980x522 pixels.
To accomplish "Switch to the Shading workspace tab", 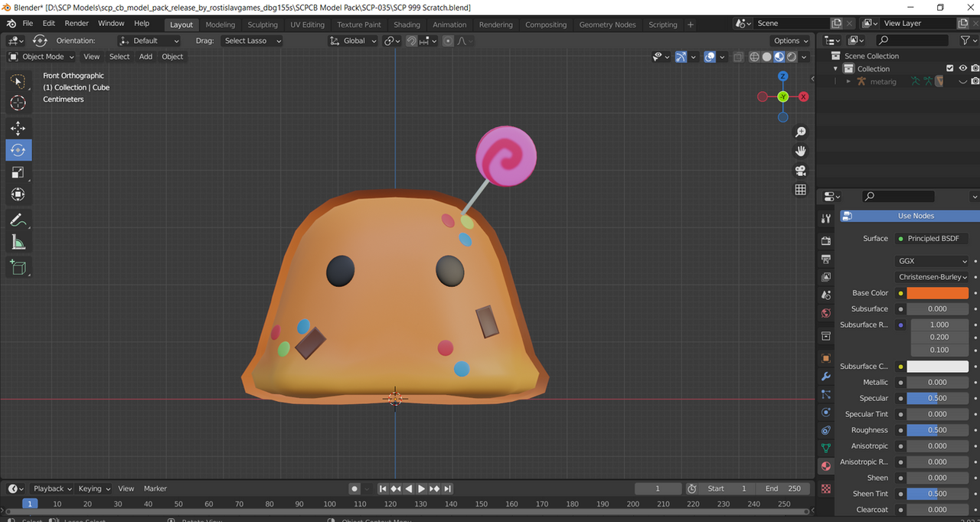I will coord(407,24).
